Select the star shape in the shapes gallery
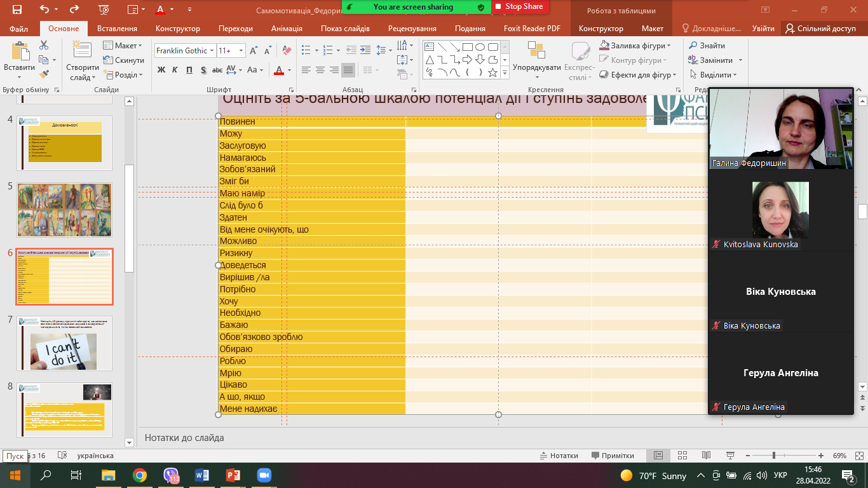 pos(492,72)
